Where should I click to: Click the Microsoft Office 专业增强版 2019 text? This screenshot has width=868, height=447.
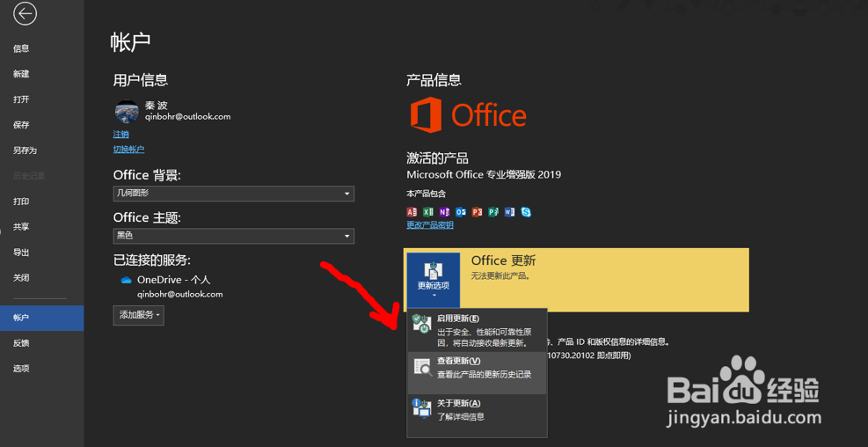click(x=484, y=174)
